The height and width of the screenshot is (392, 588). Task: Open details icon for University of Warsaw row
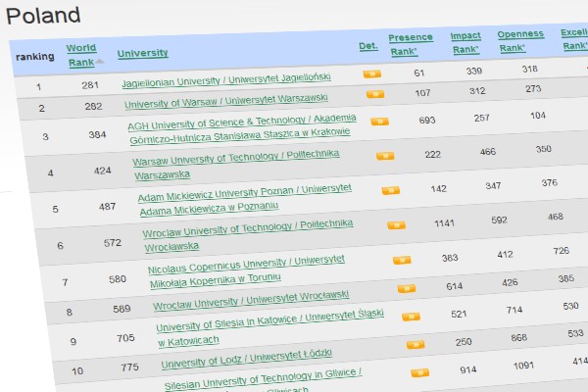[375, 94]
